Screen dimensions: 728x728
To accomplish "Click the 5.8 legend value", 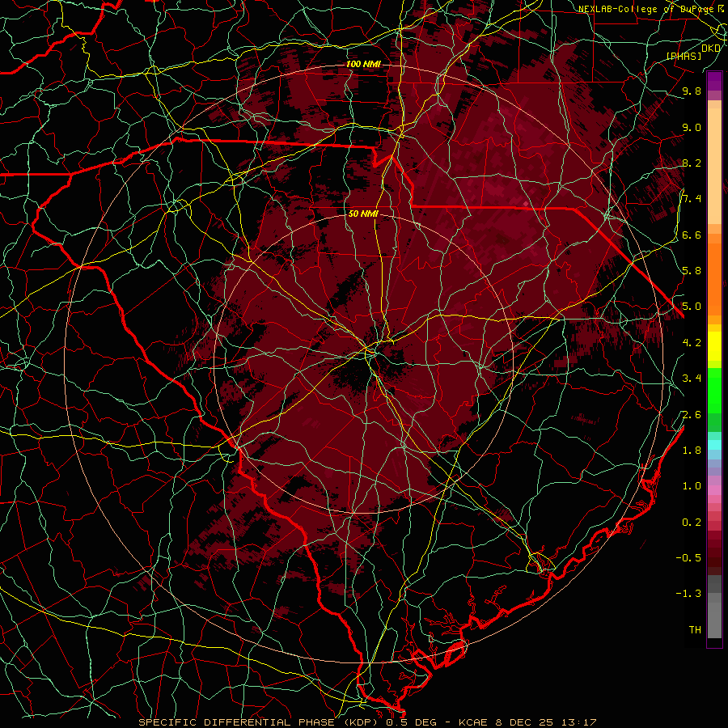I will click(x=692, y=271).
